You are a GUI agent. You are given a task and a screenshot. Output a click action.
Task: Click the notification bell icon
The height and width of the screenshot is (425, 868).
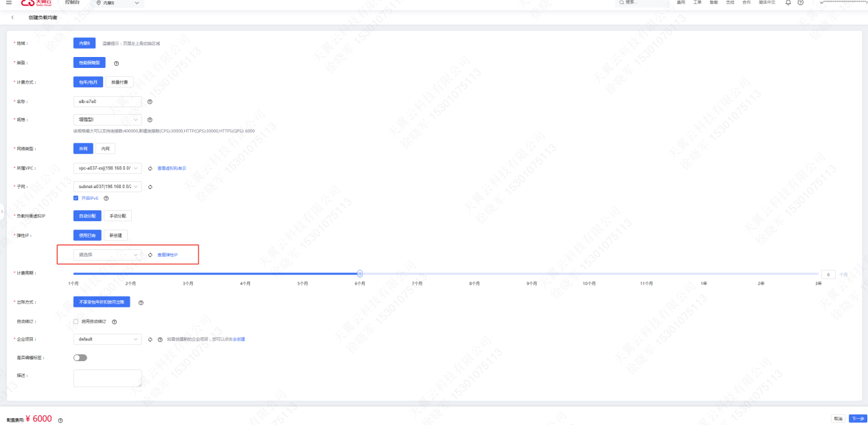[788, 3]
